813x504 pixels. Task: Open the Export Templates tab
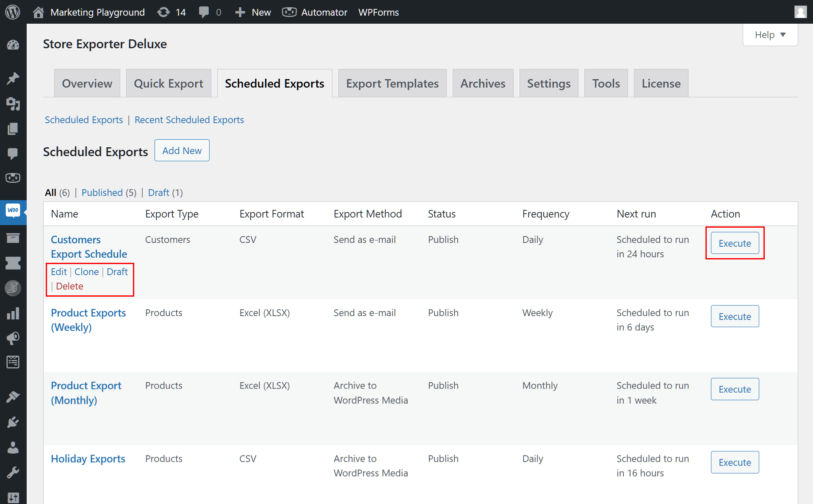(393, 83)
